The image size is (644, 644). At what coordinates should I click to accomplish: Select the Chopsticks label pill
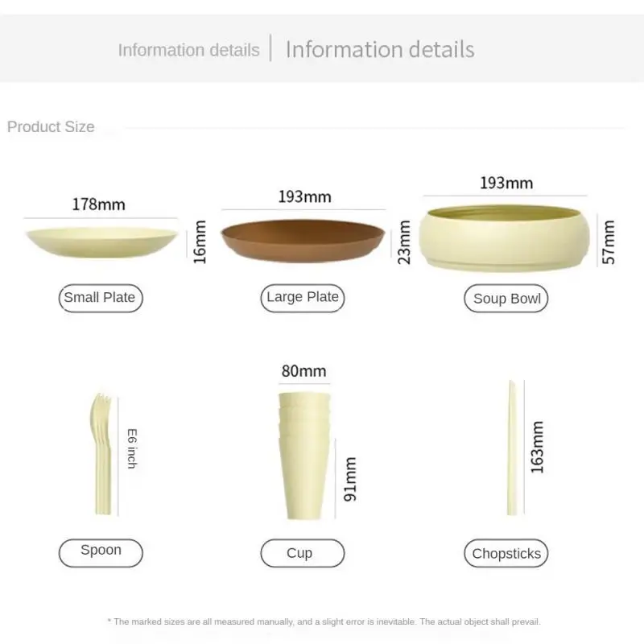coord(506,553)
